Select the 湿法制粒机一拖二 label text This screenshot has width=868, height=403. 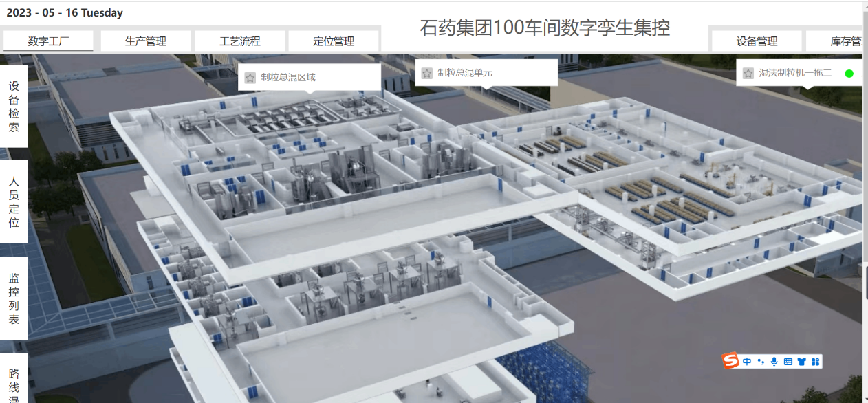796,73
